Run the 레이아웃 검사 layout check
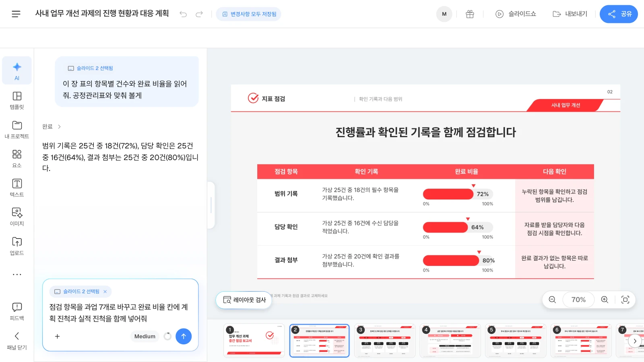The image size is (644, 362). [244, 300]
